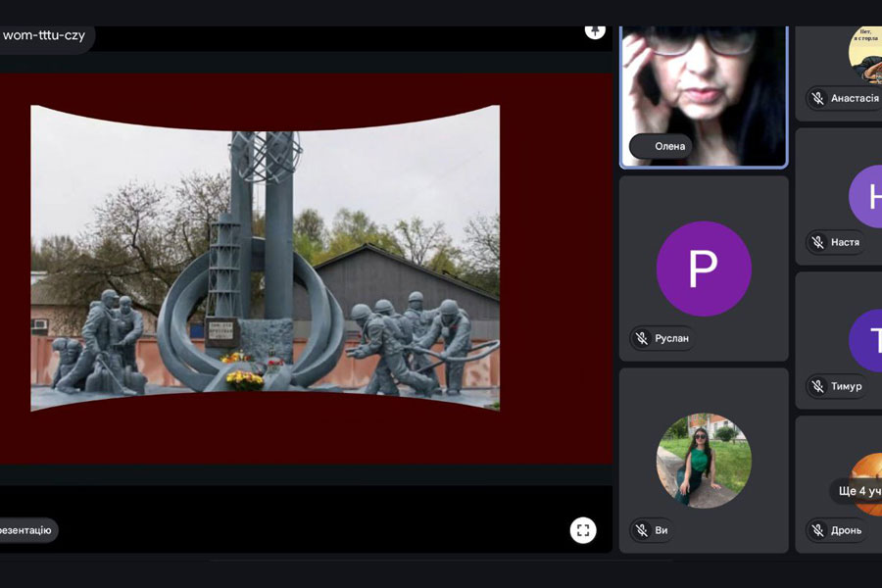Click the muted microphone icon beside Тимур
The width and height of the screenshot is (882, 588).
818,386
